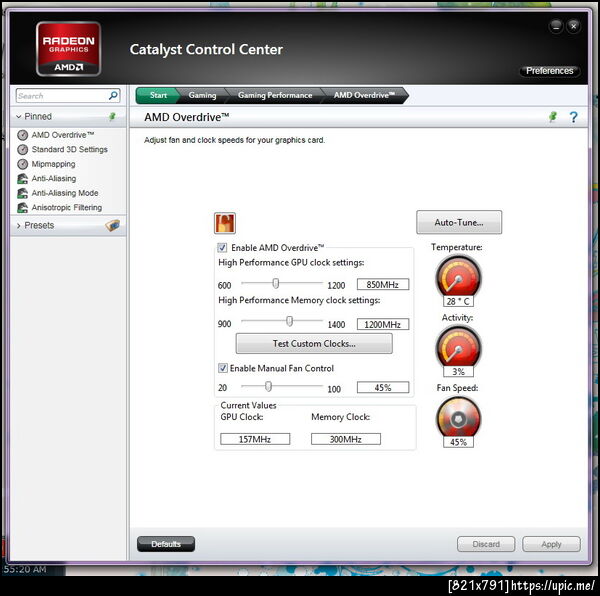Collapse the Pinned section
This screenshot has height=596, width=600.
pos(19,116)
